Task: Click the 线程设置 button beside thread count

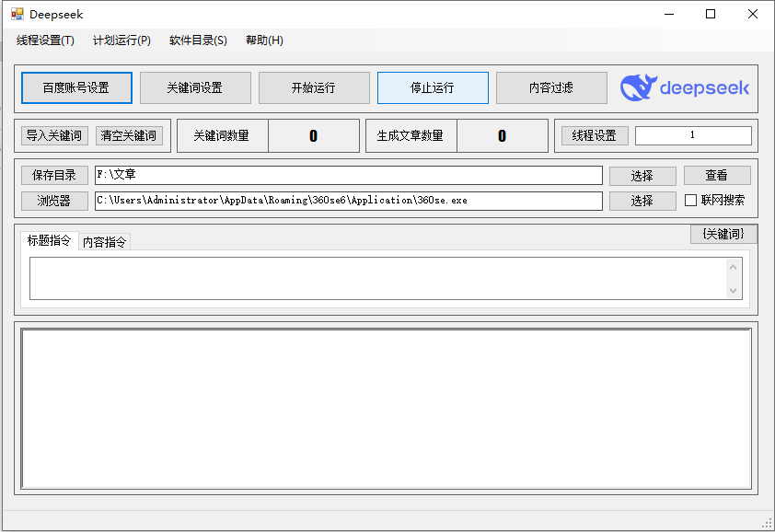Action: tap(595, 135)
